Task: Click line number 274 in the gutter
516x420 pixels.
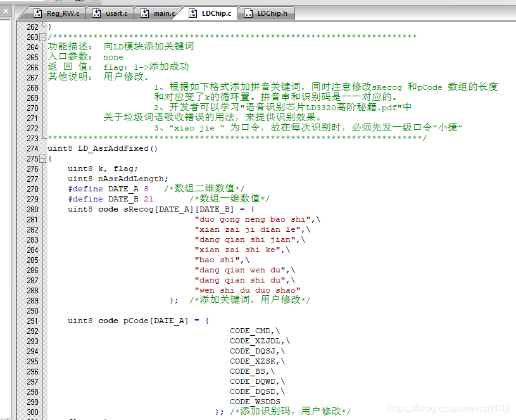Action: click(32, 149)
